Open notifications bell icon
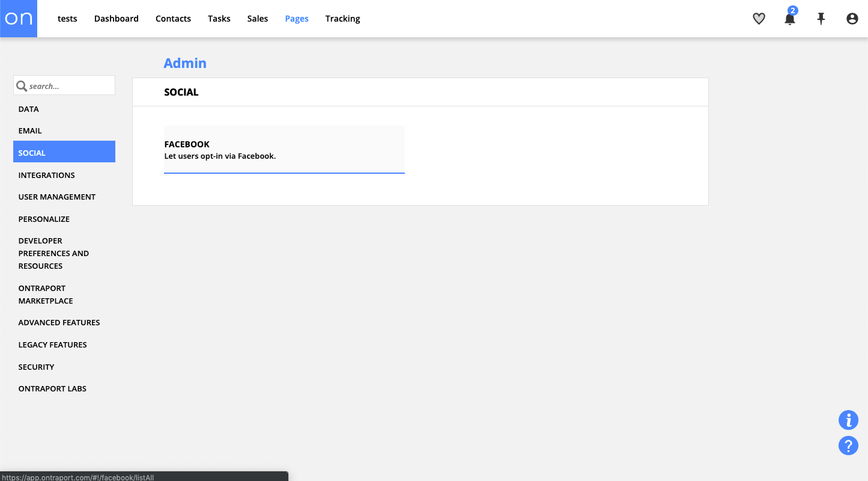Viewport: 868px width, 481px height. point(790,19)
